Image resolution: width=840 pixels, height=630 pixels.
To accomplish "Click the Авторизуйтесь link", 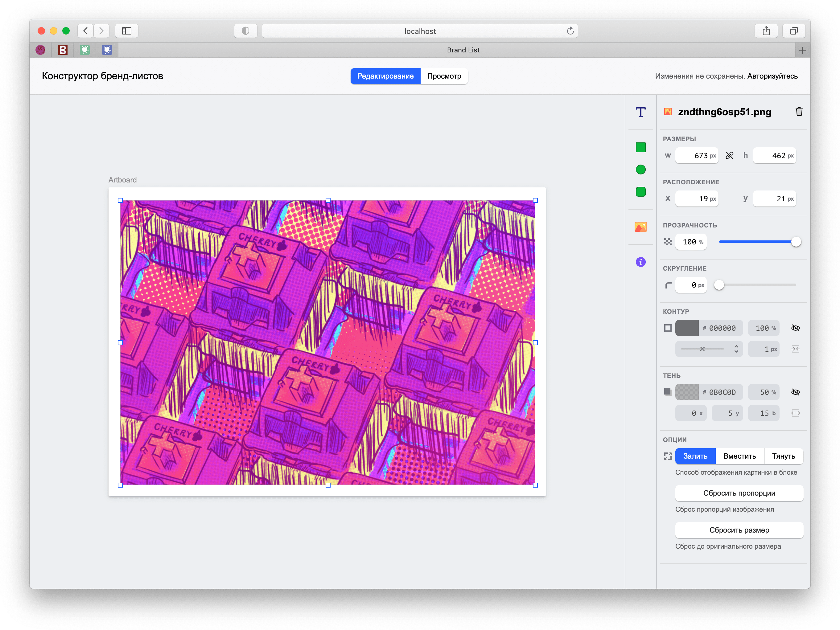I will (x=772, y=76).
